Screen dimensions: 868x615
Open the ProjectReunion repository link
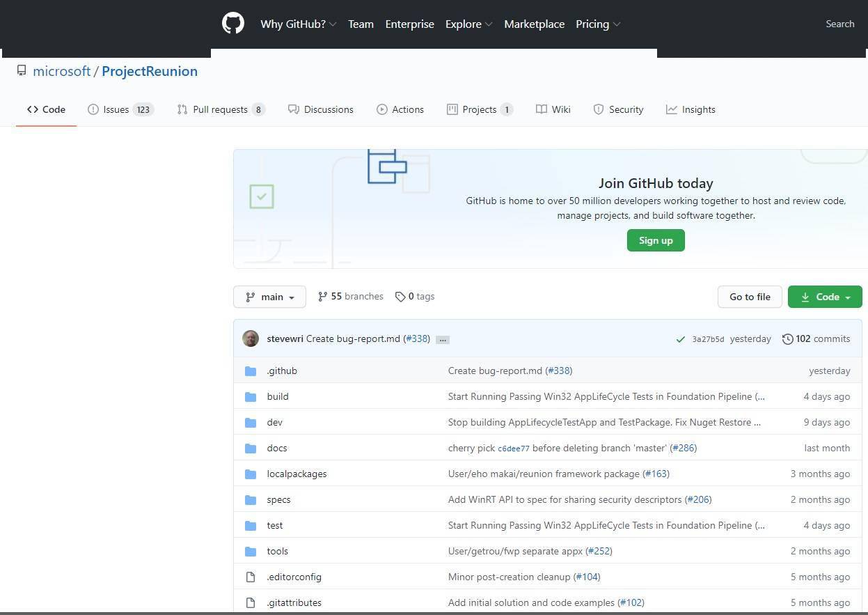(x=150, y=71)
